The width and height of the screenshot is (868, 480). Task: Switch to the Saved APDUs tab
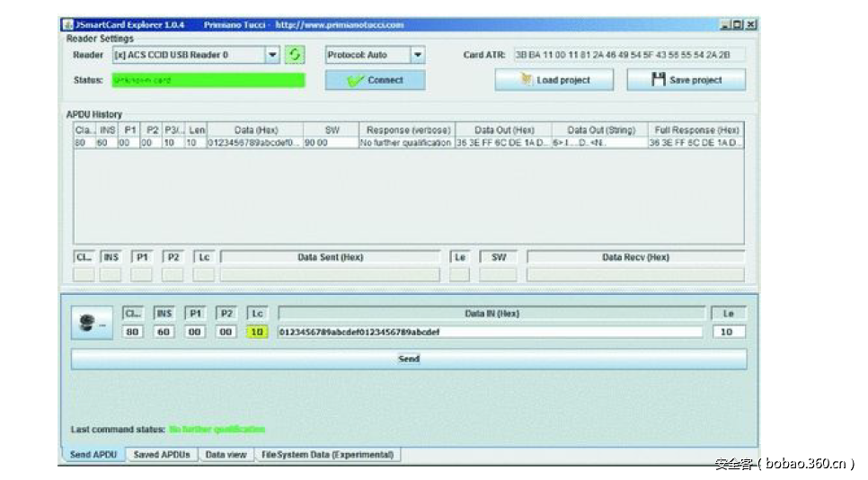(x=162, y=455)
